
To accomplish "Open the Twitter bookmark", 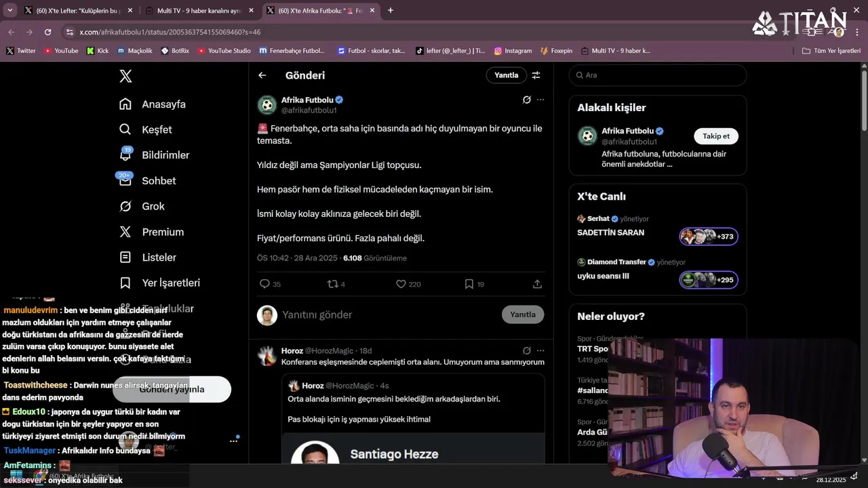I will click(20, 51).
